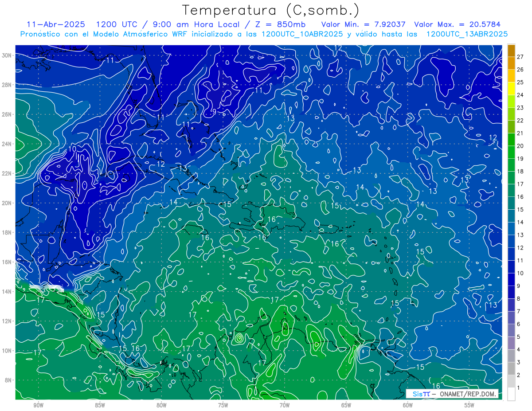Click the purple swatch between legend labels 4 and 5
The height and width of the screenshot is (411, 532).
click(x=511, y=343)
